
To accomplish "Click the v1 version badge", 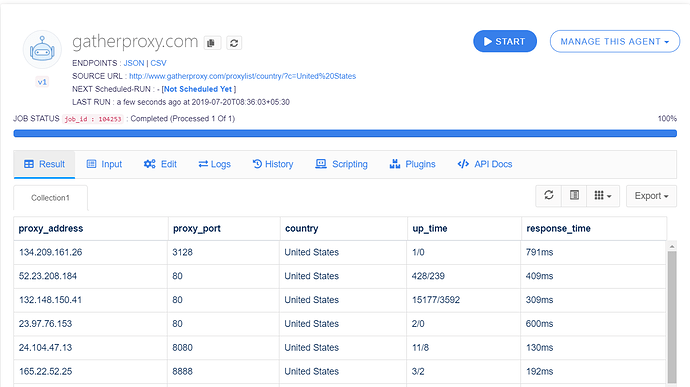I will tap(42, 82).
